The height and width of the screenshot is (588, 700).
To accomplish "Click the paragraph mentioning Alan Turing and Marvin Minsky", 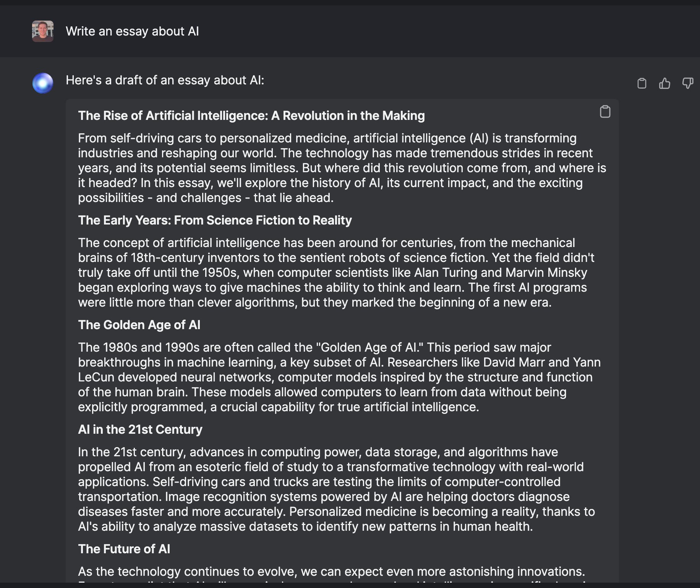I will (x=336, y=273).
